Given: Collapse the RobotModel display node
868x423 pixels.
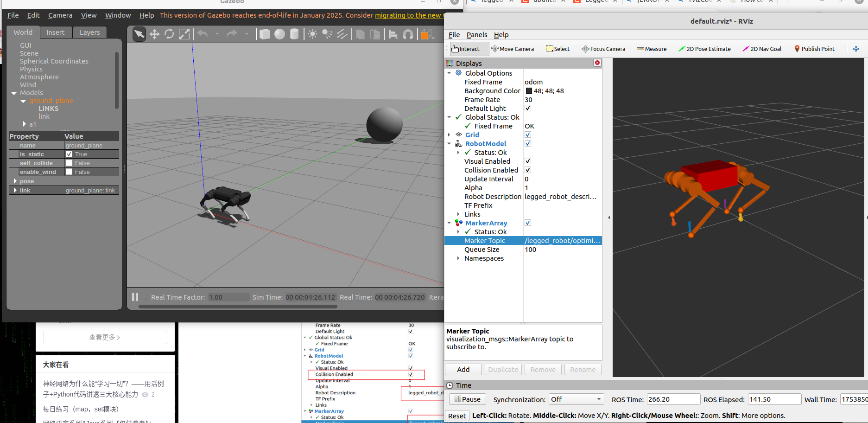Looking at the screenshot, I should [x=449, y=143].
